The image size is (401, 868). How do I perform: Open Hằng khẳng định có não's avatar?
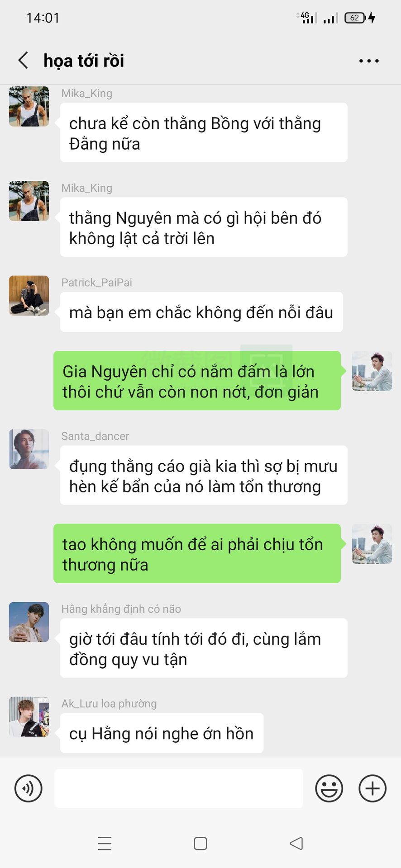coord(29,622)
